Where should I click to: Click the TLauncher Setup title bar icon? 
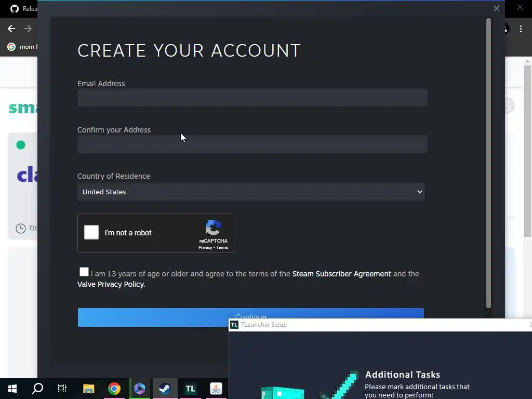tap(234, 325)
